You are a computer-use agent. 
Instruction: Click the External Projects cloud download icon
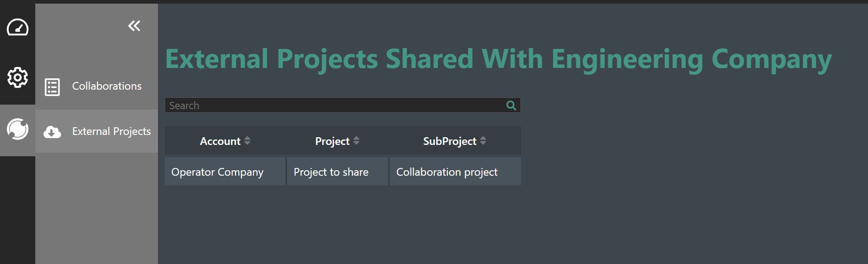52,132
